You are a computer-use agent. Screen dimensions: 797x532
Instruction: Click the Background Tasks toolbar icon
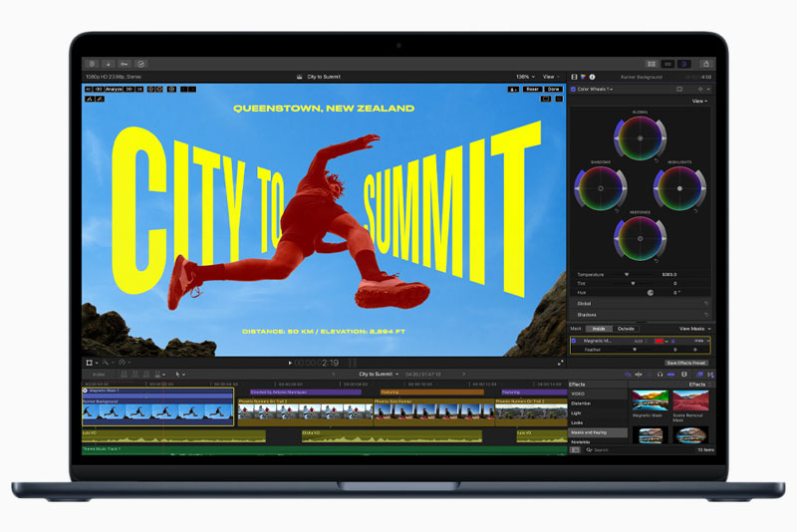[x=140, y=64]
